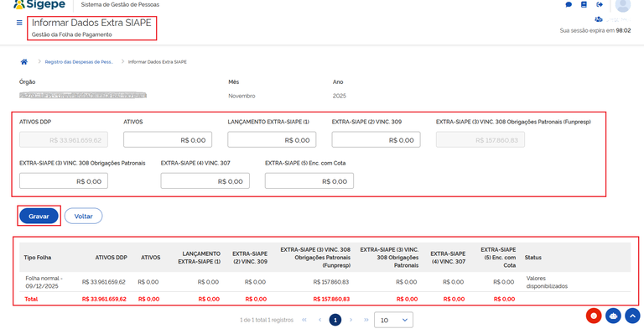Focus the EXTRA-SIAPE (2) VINC. 309 field
The height and width of the screenshot is (329, 644).
click(x=377, y=140)
